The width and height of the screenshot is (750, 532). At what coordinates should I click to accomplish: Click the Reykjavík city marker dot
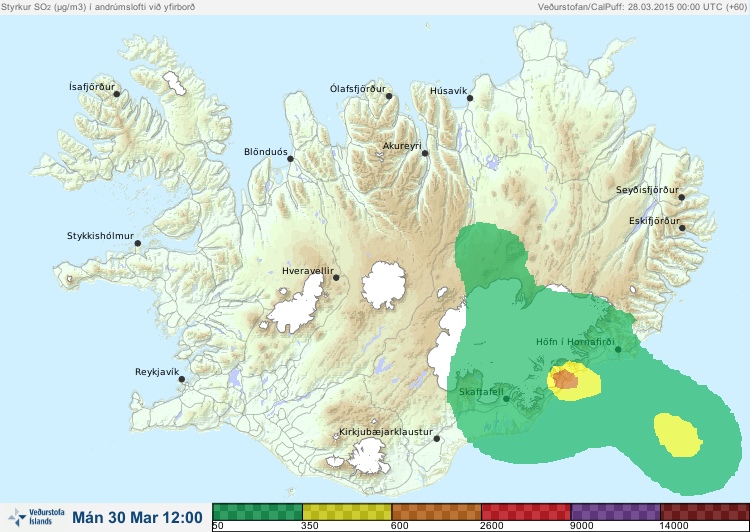tap(182, 379)
